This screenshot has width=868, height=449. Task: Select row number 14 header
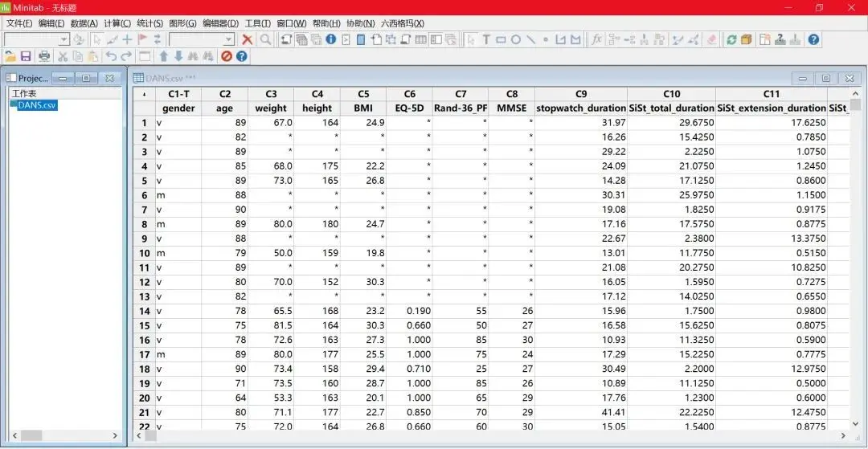tap(145, 312)
